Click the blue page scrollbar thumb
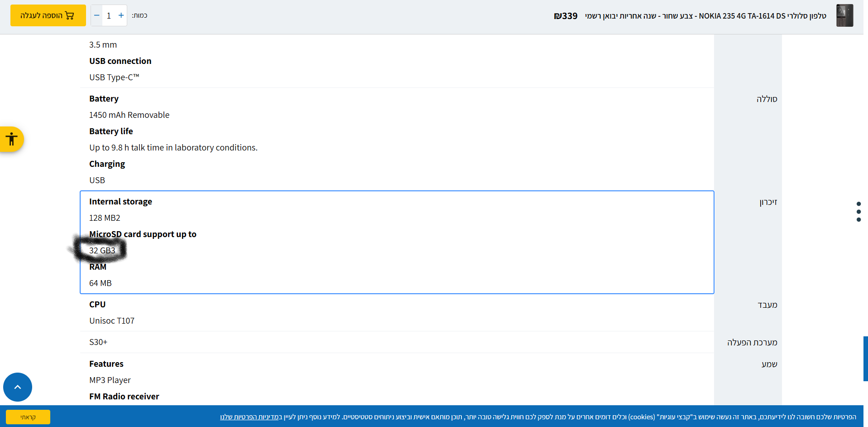The width and height of the screenshot is (868, 427). (x=865, y=358)
